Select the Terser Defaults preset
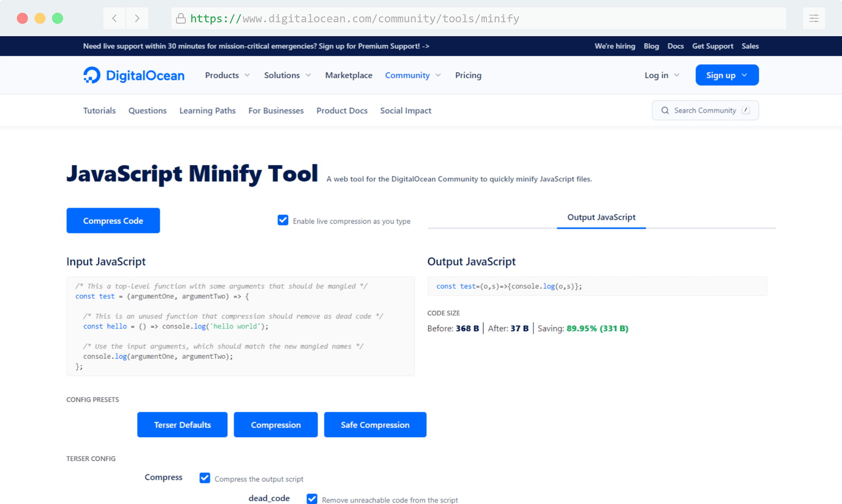The image size is (842, 504). 181,424
